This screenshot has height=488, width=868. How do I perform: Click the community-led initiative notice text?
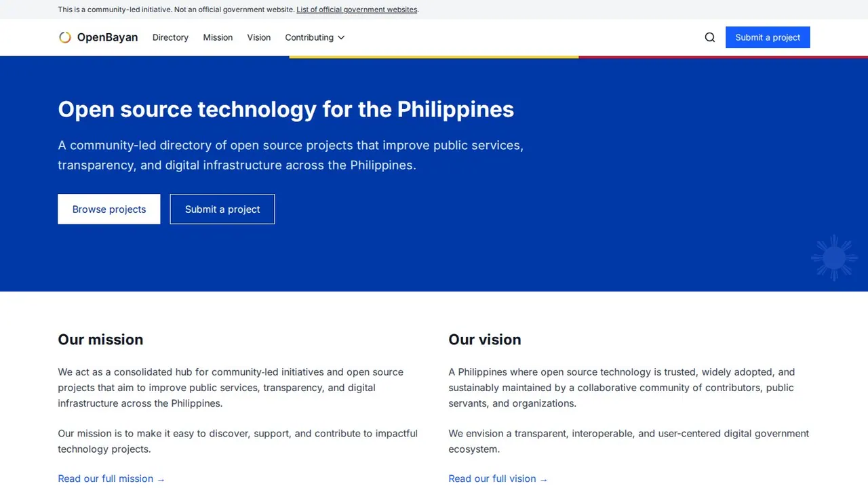tap(176, 9)
